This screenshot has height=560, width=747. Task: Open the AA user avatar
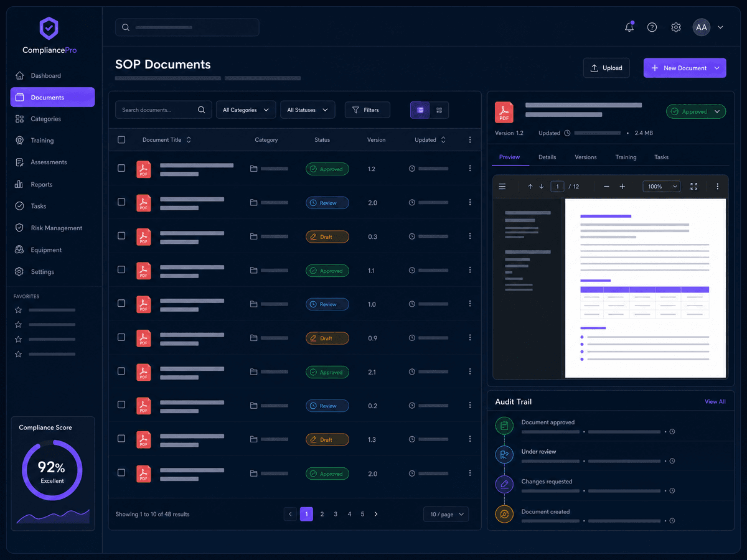click(702, 27)
